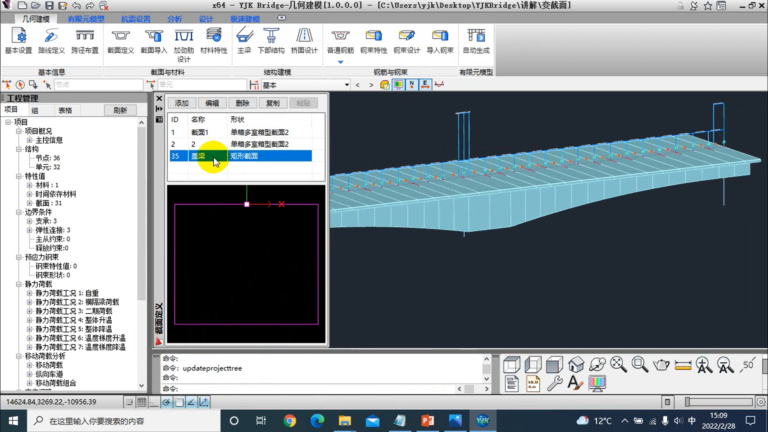Click the save icon in title bar

(x=49, y=5)
